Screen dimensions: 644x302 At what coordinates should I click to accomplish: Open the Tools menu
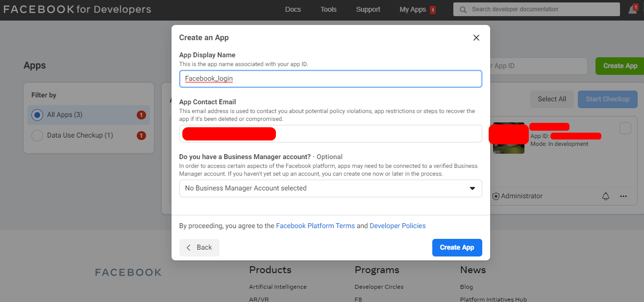(x=328, y=9)
